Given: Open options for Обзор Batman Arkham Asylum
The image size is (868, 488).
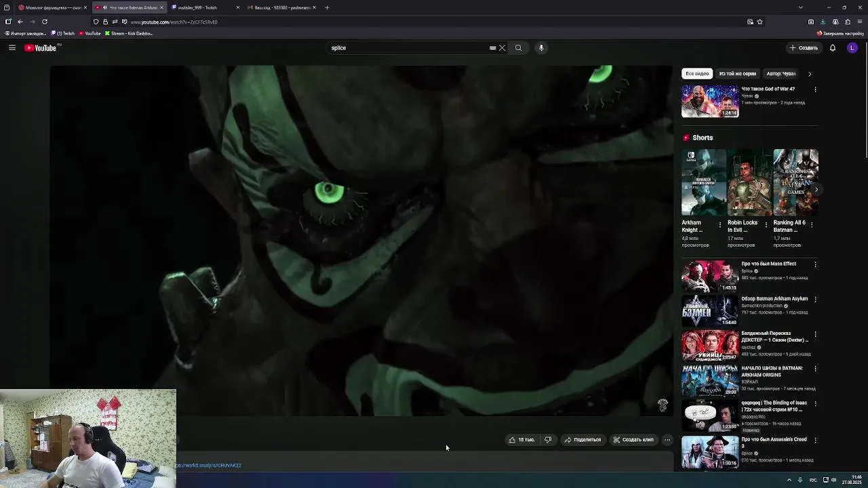Looking at the screenshot, I should coord(815,299).
